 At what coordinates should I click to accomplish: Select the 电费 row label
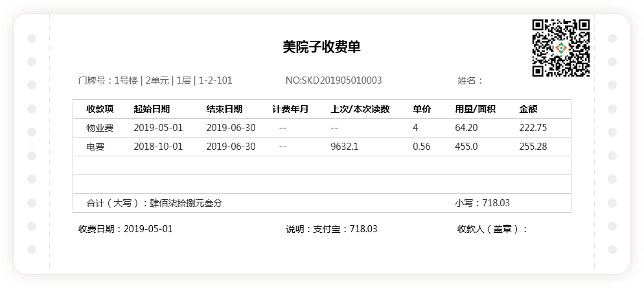coord(95,147)
